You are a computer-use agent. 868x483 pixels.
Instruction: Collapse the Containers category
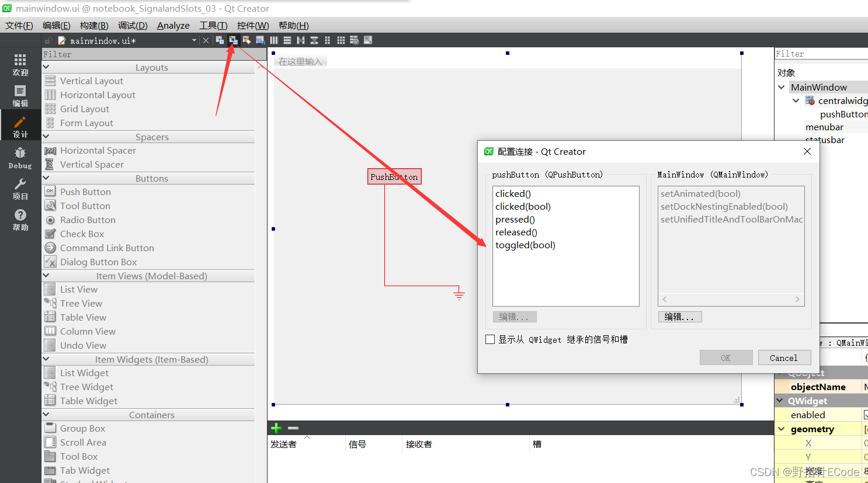[46, 415]
